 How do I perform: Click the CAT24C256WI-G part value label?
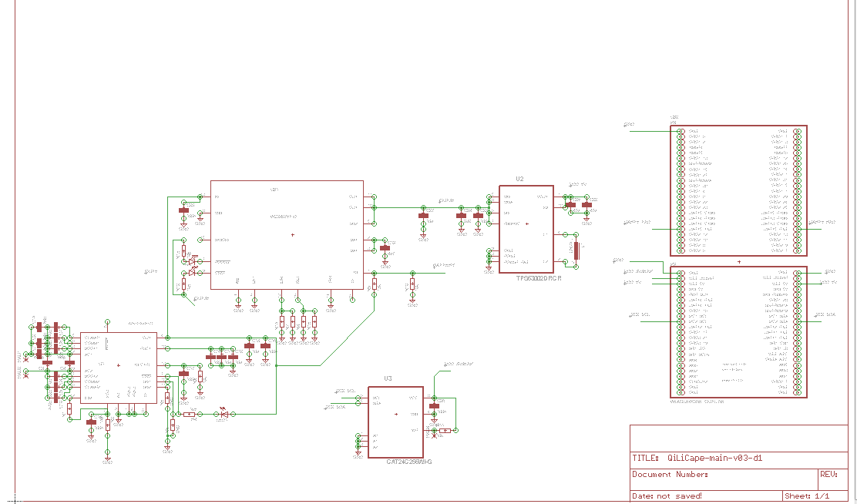pyautogui.click(x=409, y=462)
